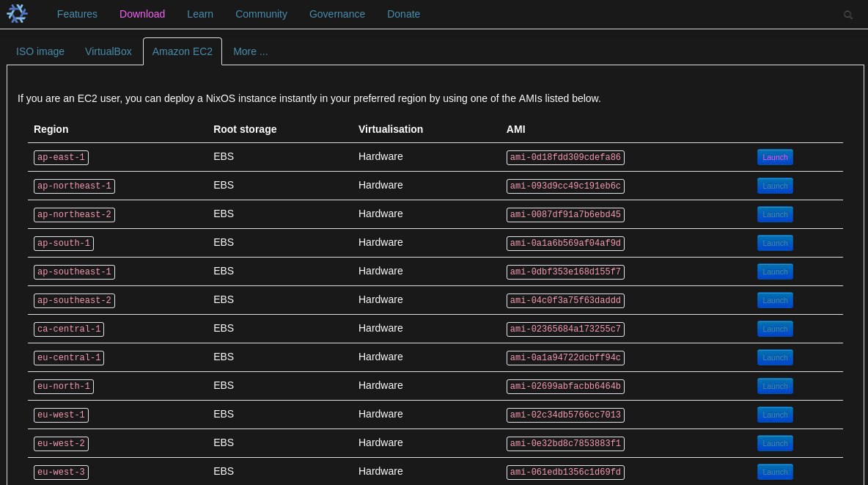
Task: Open the Donate nav link
Action: (x=403, y=15)
